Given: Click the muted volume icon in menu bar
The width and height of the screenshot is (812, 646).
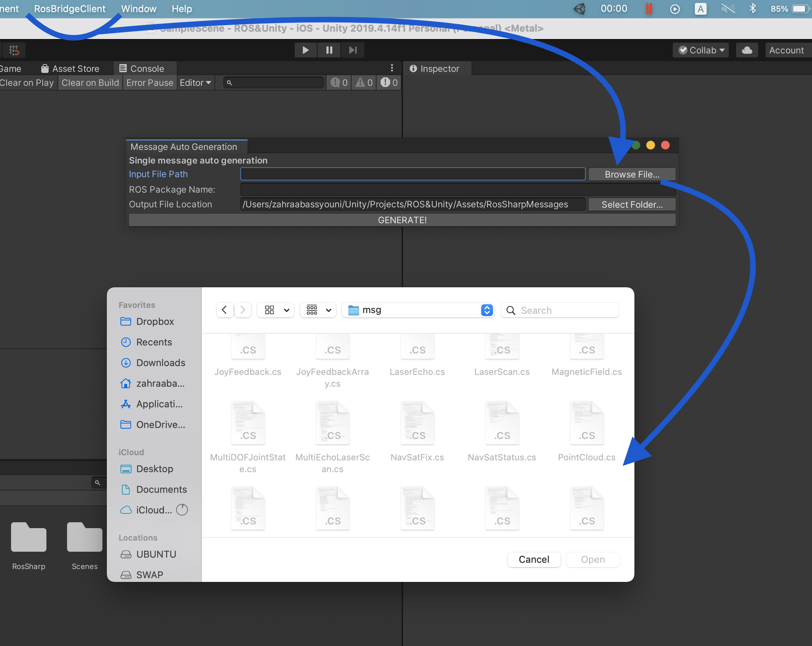Looking at the screenshot, I should (x=728, y=8).
